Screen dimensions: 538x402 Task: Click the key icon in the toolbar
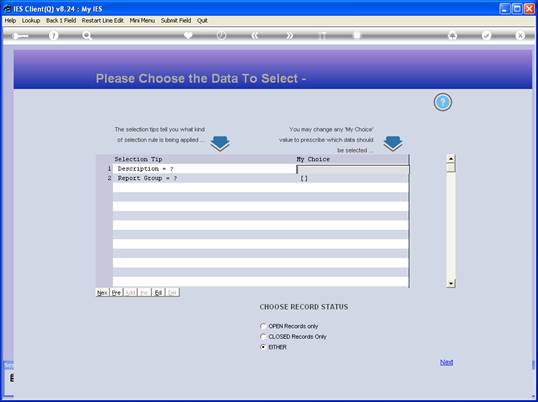[20, 36]
